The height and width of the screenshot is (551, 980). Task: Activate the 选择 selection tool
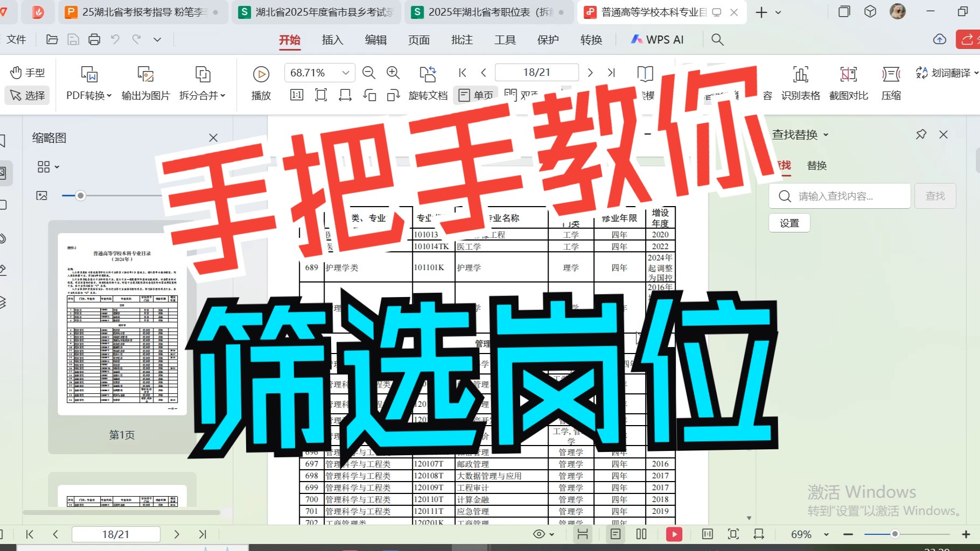(27, 95)
